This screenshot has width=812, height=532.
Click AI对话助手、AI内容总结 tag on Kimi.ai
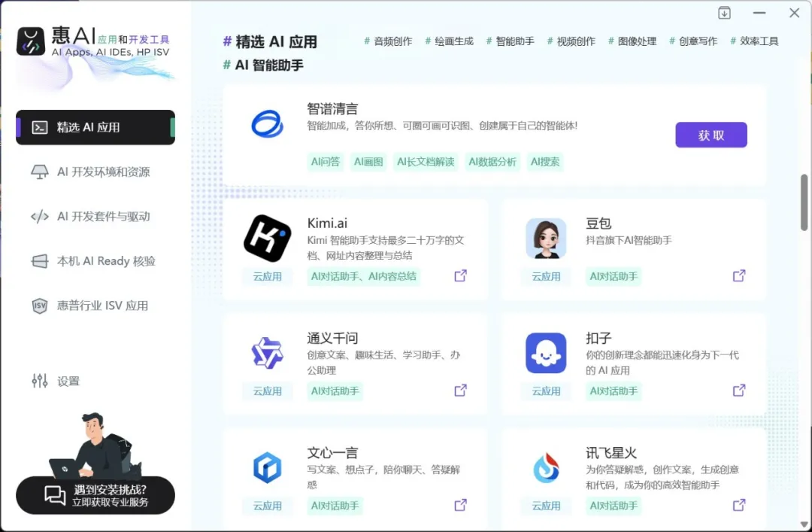pyautogui.click(x=364, y=276)
